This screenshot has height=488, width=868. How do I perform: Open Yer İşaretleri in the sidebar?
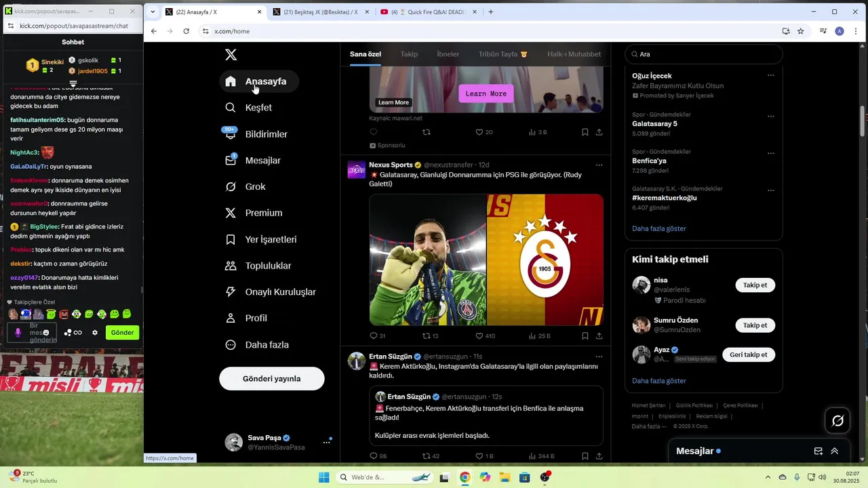(x=261, y=239)
